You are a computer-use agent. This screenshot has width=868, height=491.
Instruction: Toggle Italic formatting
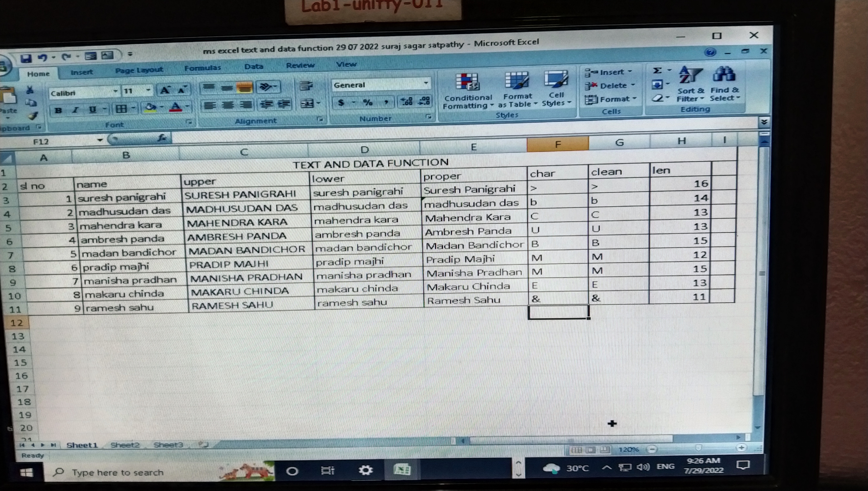[76, 110]
